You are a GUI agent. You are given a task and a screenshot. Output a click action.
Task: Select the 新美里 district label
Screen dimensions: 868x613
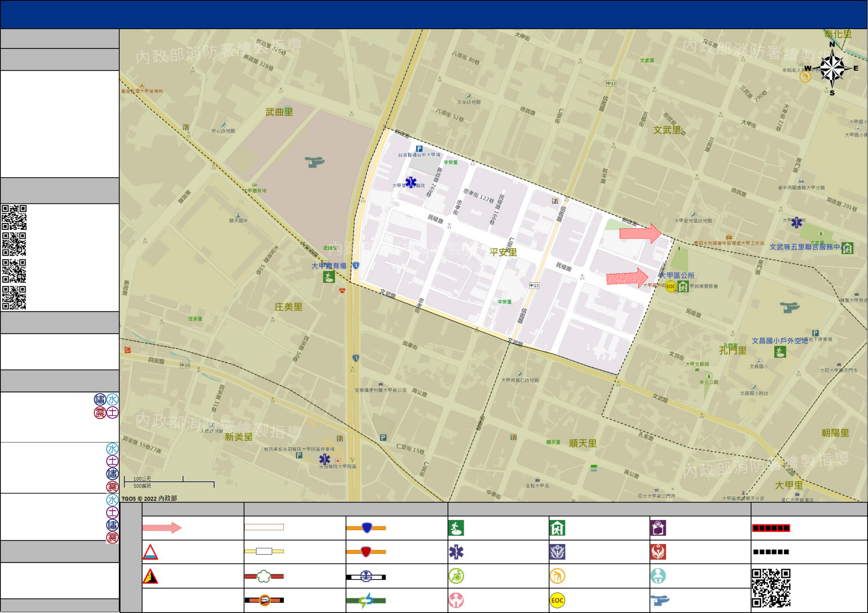pos(238,437)
